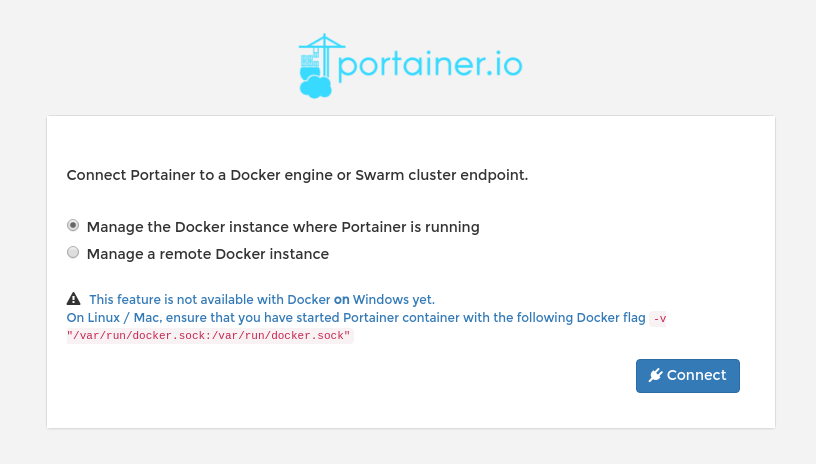Screen dimensions: 816x464
Task: Click the bold "on" word in the warning
Action: 341,299
